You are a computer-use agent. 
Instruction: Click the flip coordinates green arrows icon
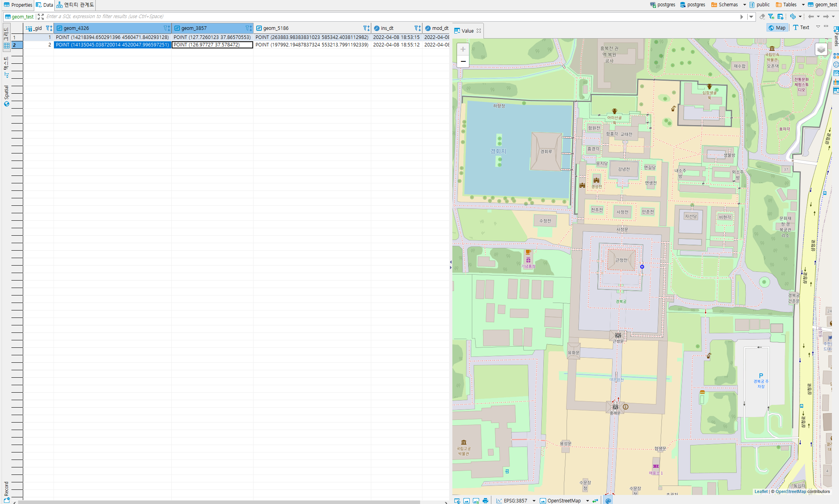pyautogui.click(x=595, y=500)
